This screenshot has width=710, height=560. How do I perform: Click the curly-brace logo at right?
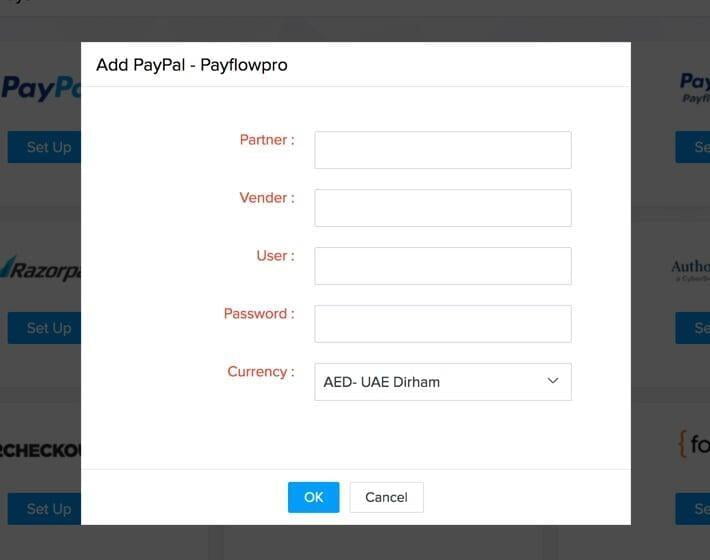point(694,444)
